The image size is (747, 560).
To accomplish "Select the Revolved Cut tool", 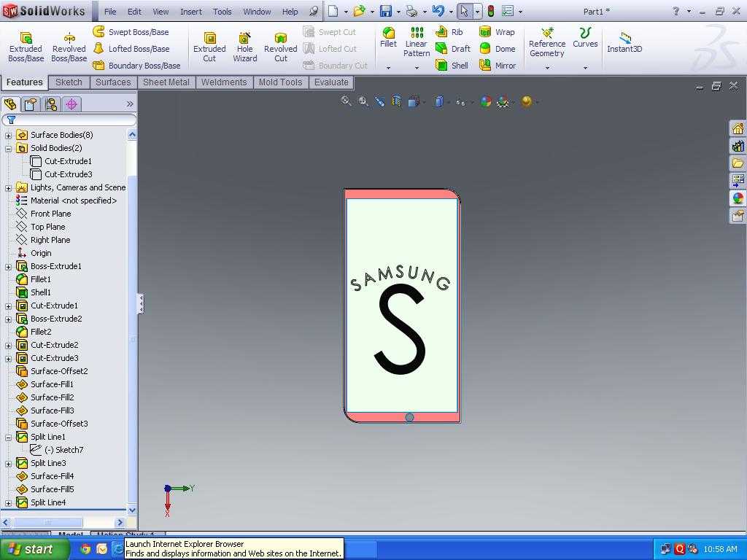I will [x=281, y=47].
